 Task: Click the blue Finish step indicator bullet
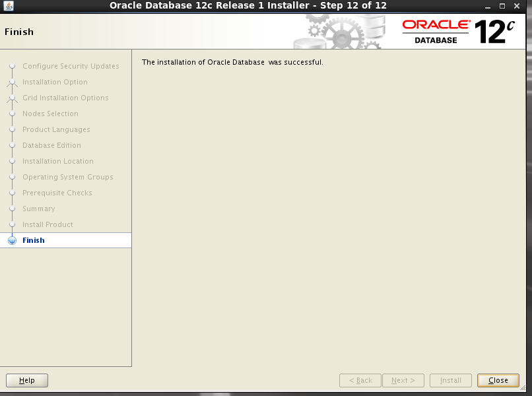tap(13, 240)
